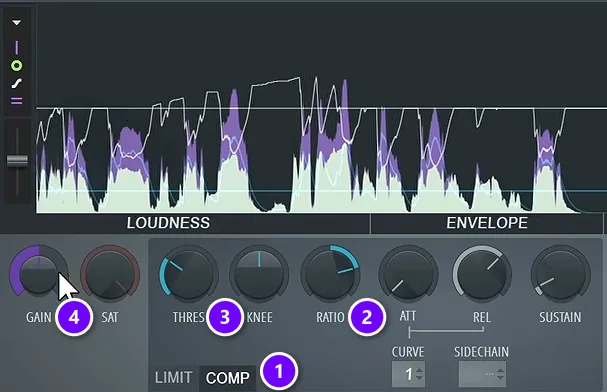607x392 pixels.
Task: Click the ATT-REL link bracket
Action: (446, 331)
